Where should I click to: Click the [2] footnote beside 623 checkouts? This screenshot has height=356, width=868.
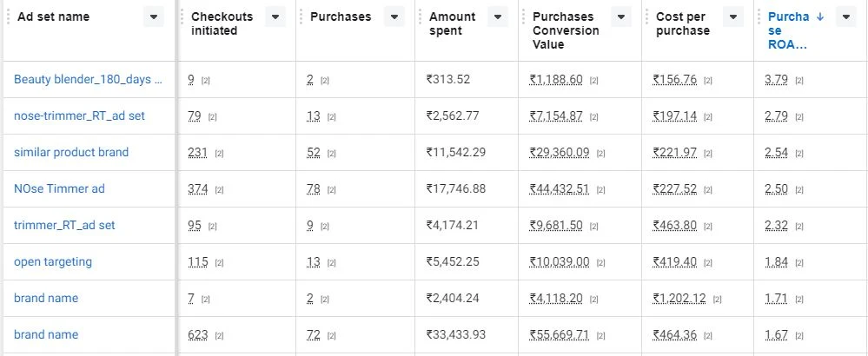pyautogui.click(x=219, y=336)
